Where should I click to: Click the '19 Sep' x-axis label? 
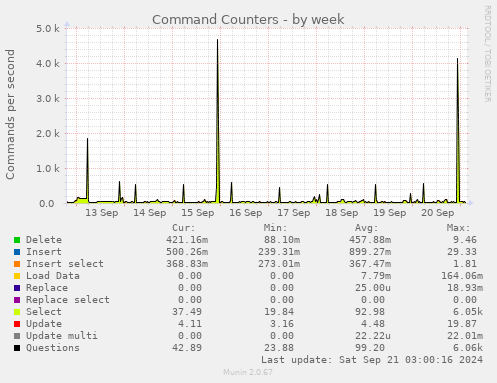coord(390,213)
